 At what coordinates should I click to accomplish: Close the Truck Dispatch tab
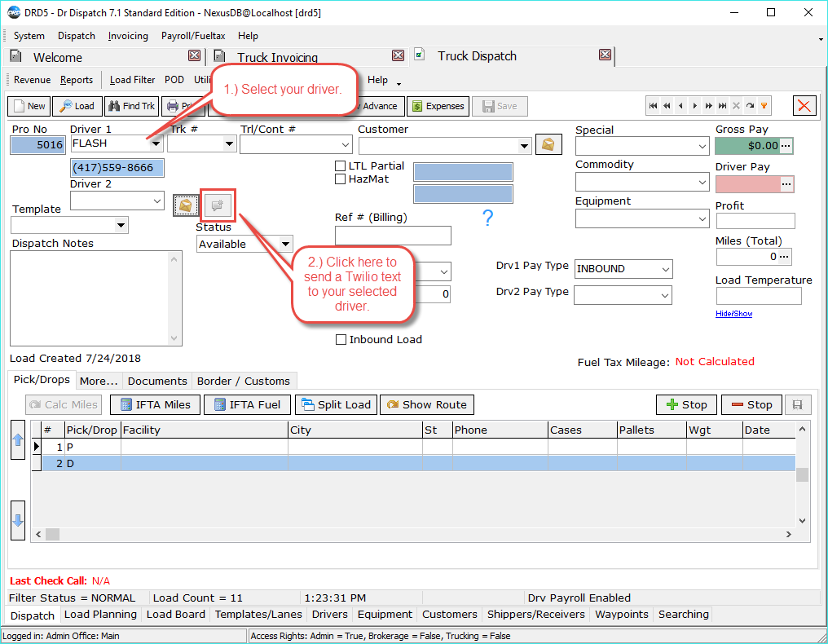point(606,55)
